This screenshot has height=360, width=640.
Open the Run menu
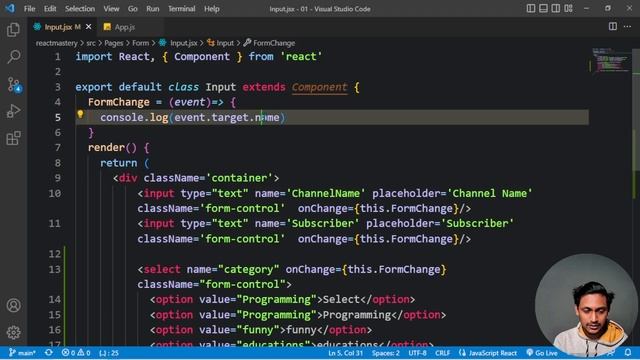click(x=153, y=9)
